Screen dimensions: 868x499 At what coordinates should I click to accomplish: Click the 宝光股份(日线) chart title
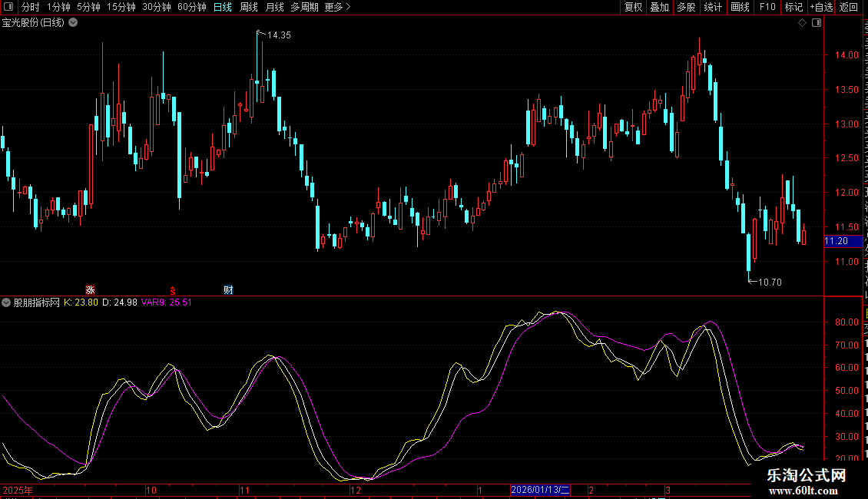[x=33, y=23]
